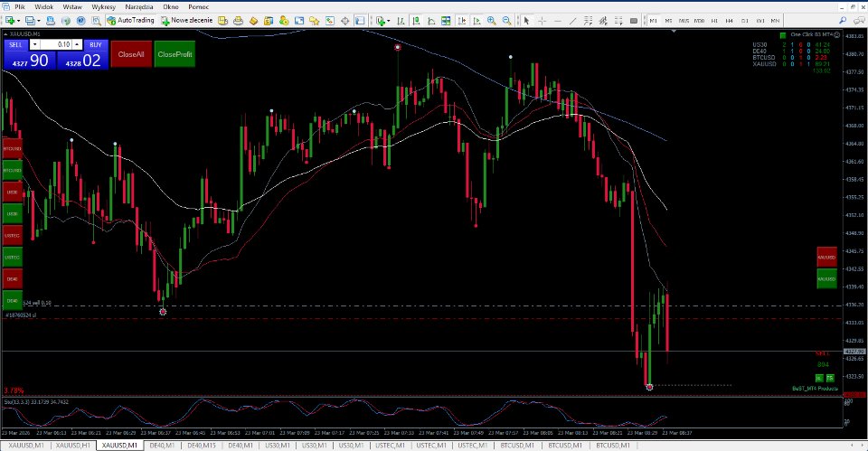Click the green CloseProfit button
This screenshot has width=868, height=451.
tap(175, 54)
